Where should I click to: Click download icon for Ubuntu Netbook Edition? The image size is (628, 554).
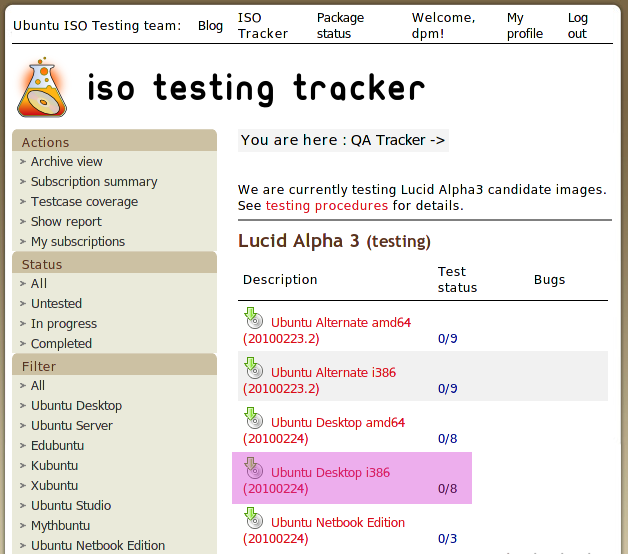(x=254, y=518)
